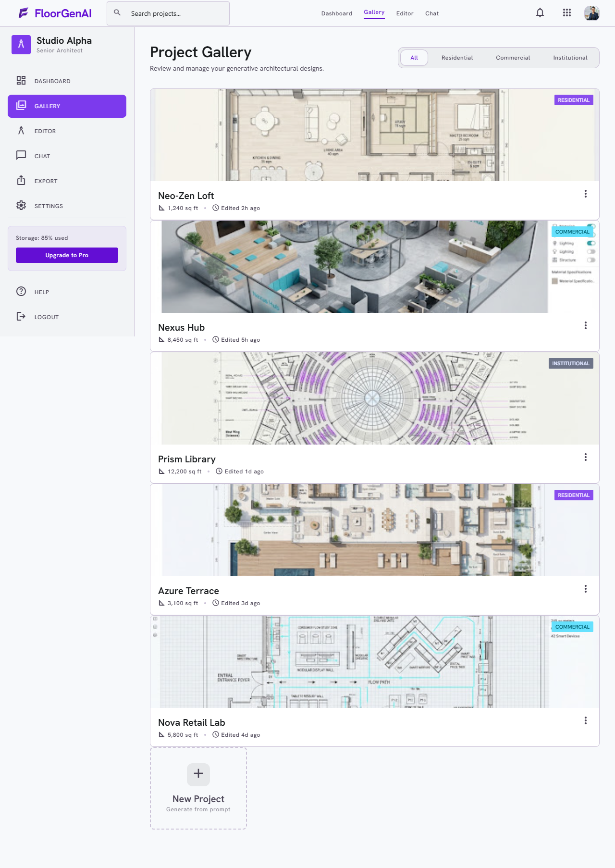This screenshot has width=615, height=868.
Task: Filter gallery by Residential
Action: tap(457, 58)
